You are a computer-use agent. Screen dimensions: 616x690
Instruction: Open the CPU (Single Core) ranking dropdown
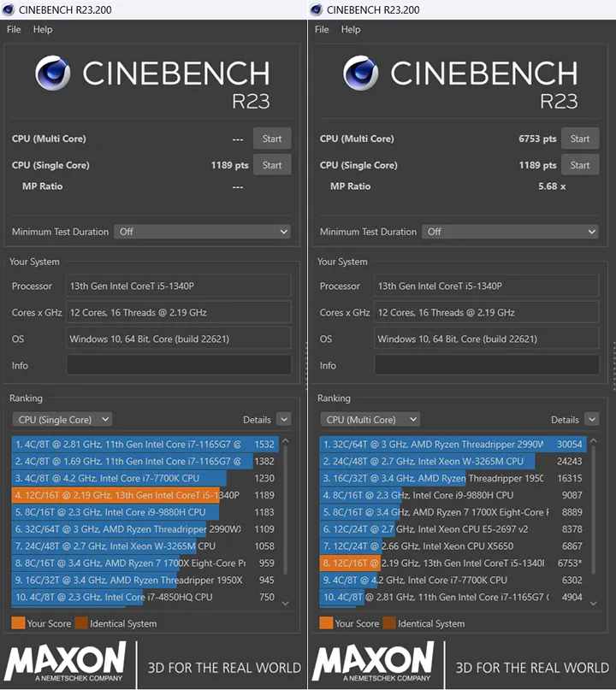pyautogui.click(x=62, y=420)
